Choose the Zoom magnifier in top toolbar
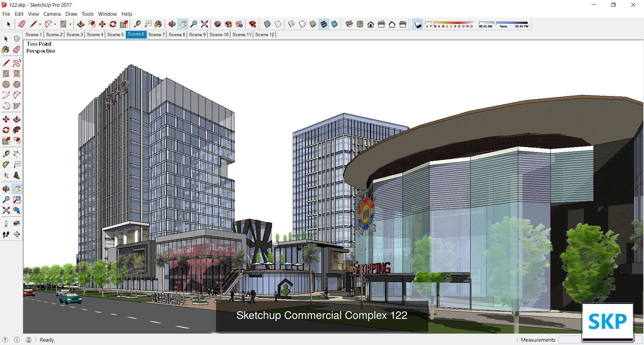644x345 pixels. 194,24
